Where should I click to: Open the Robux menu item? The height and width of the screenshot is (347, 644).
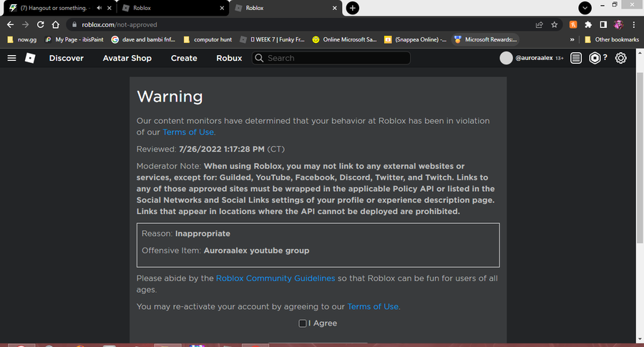click(x=229, y=58)
